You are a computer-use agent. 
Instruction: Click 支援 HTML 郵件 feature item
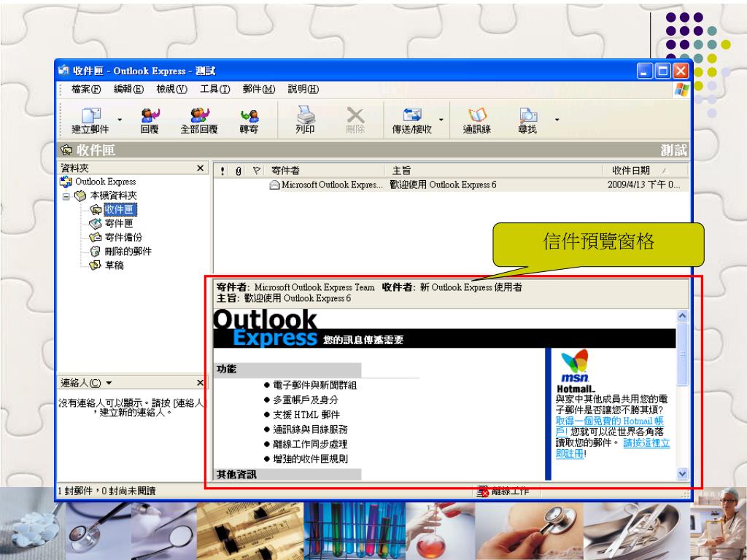(x=306, y=415)
